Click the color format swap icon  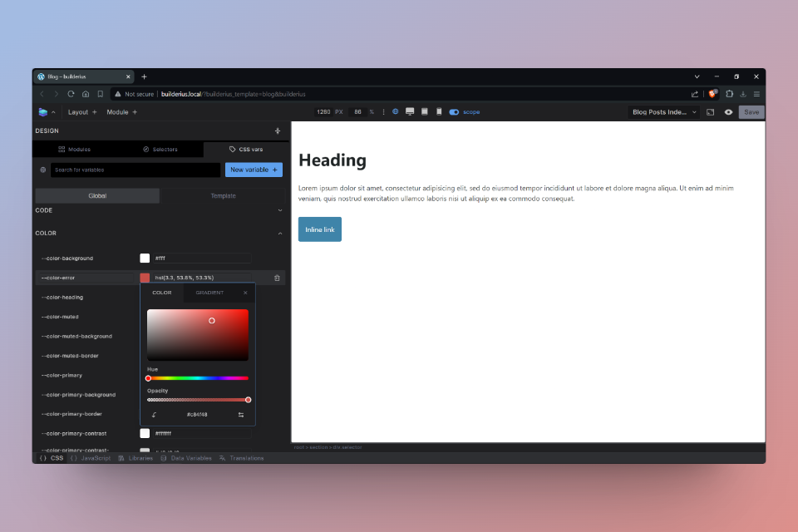click(x=241, y=415)
